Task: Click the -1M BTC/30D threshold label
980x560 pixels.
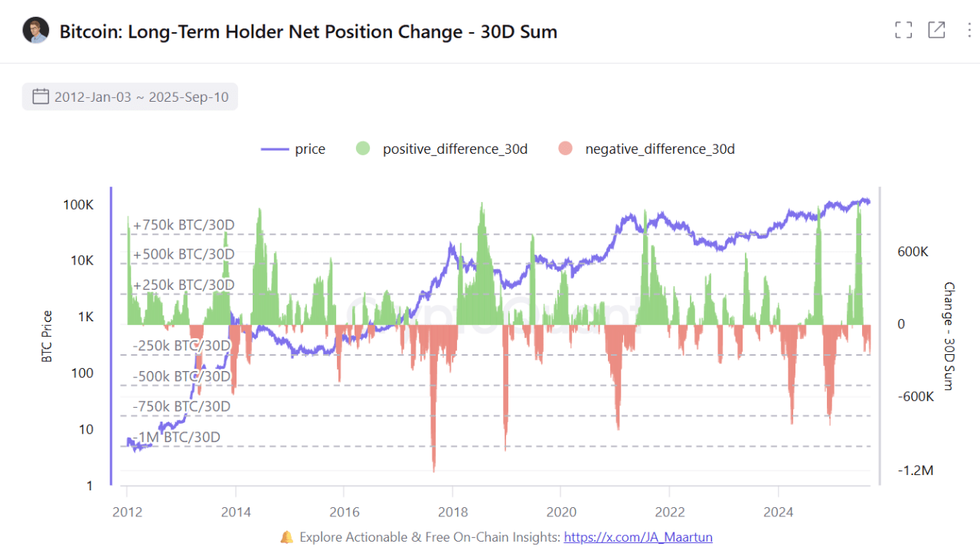Action: [177, 437]
